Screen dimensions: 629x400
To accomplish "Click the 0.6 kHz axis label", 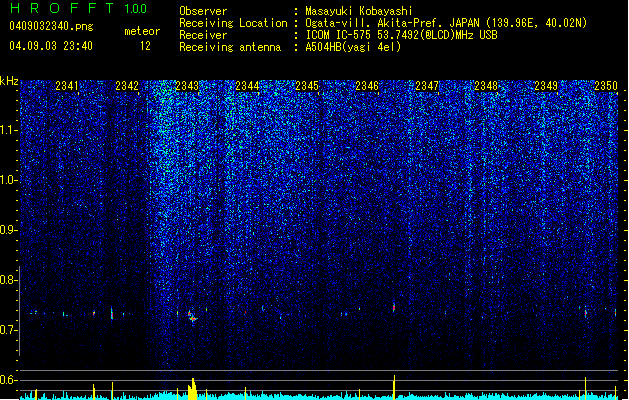I will click(9, 380).
